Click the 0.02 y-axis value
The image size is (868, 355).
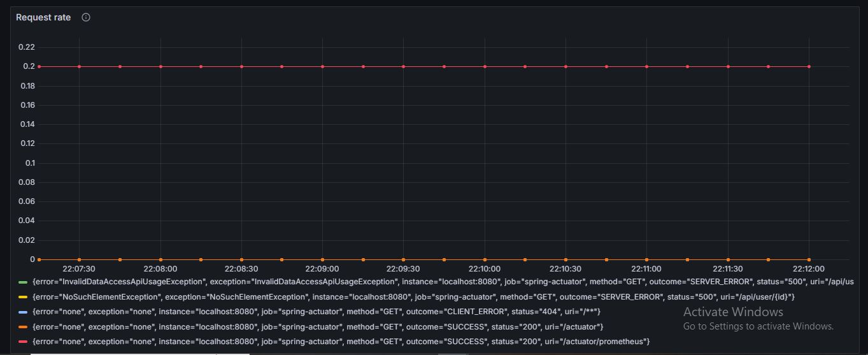click(x=27, y=240)
